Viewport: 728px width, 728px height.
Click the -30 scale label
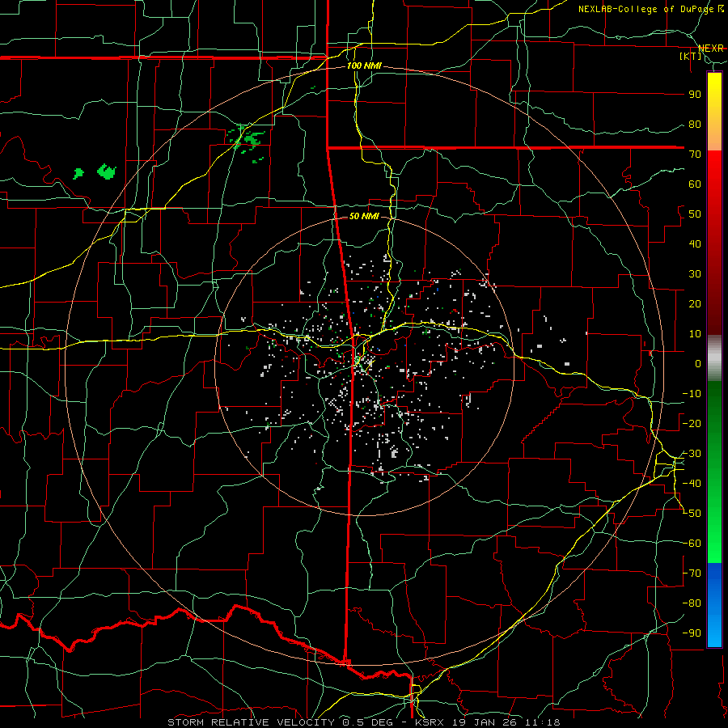click(692, 454)
